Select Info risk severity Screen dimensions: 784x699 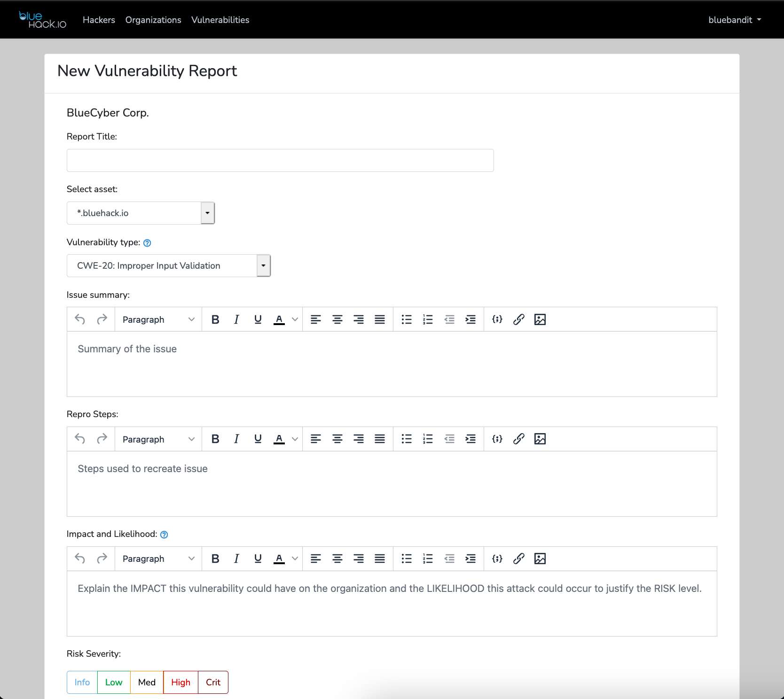[82, 682]
